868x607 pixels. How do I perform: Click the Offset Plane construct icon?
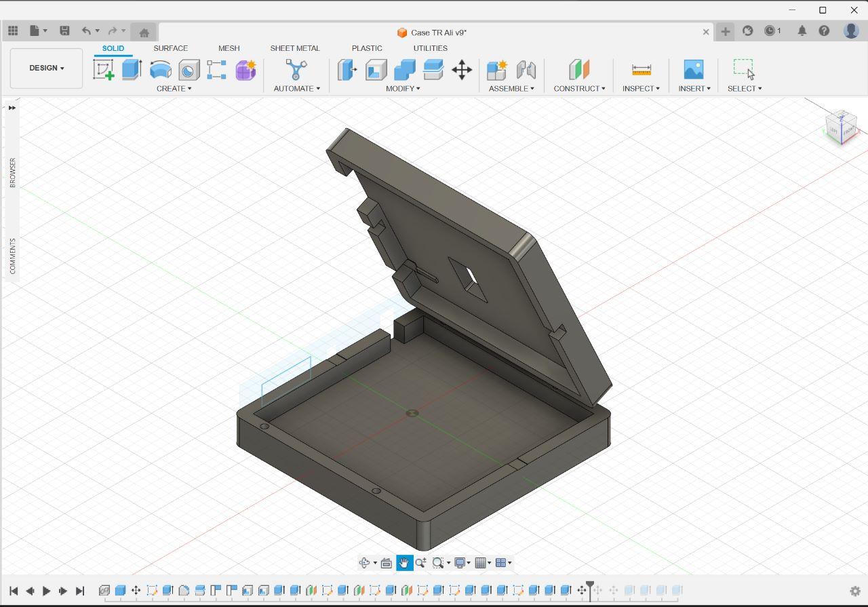[x=578, y=69]
